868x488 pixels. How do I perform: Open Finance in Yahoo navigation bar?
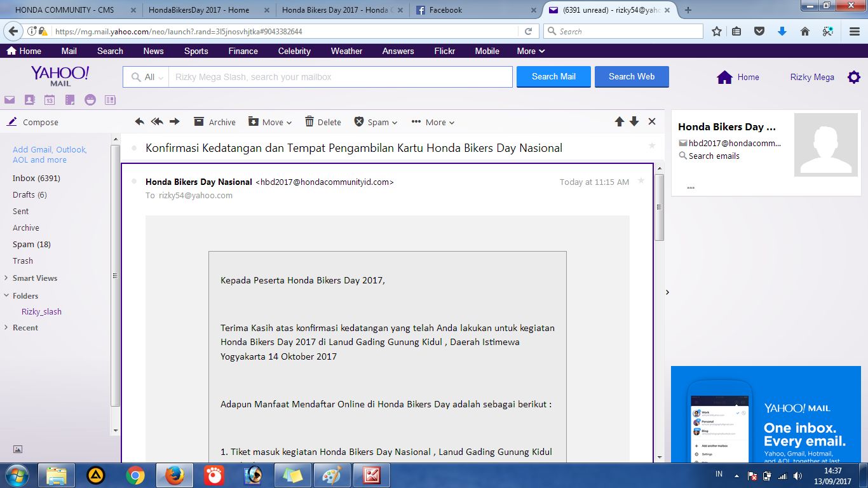point(243,51)
